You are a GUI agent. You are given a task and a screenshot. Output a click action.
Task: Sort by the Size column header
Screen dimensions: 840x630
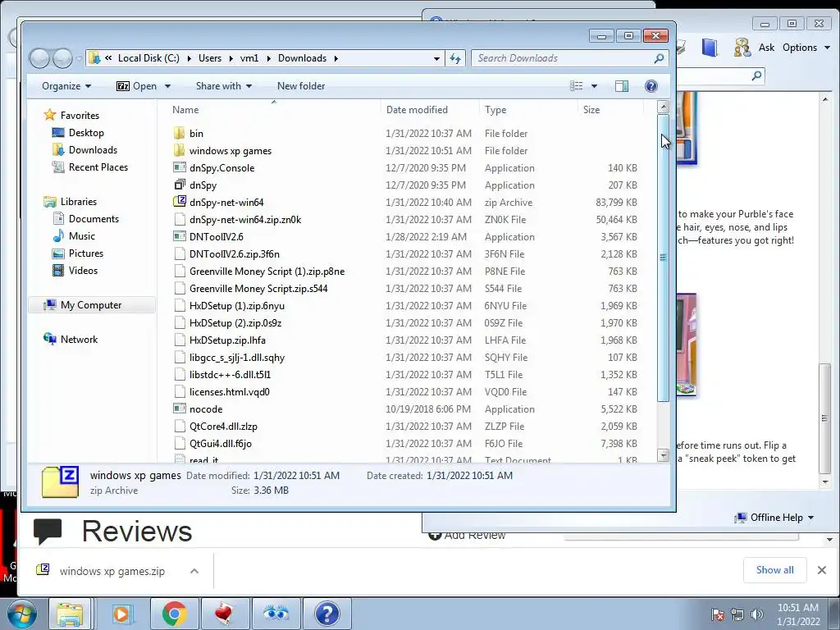point(591,110)
